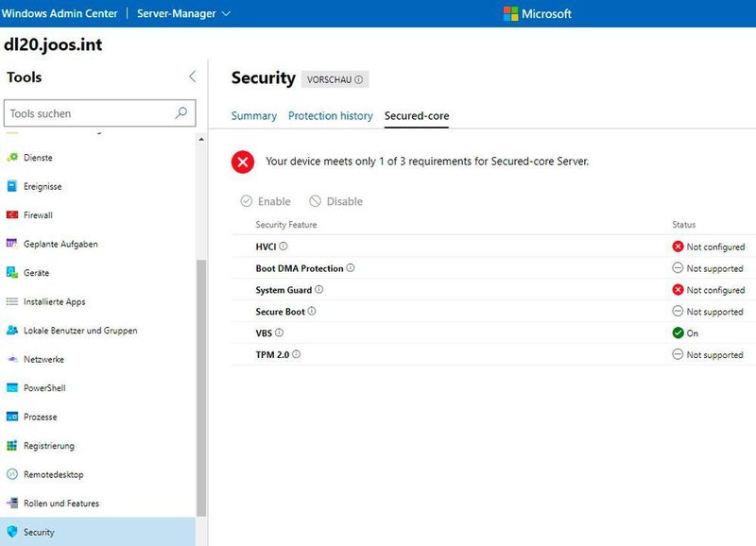Click the Netzwerke icon
Screen dimensions: 756x546
(12, 359)
